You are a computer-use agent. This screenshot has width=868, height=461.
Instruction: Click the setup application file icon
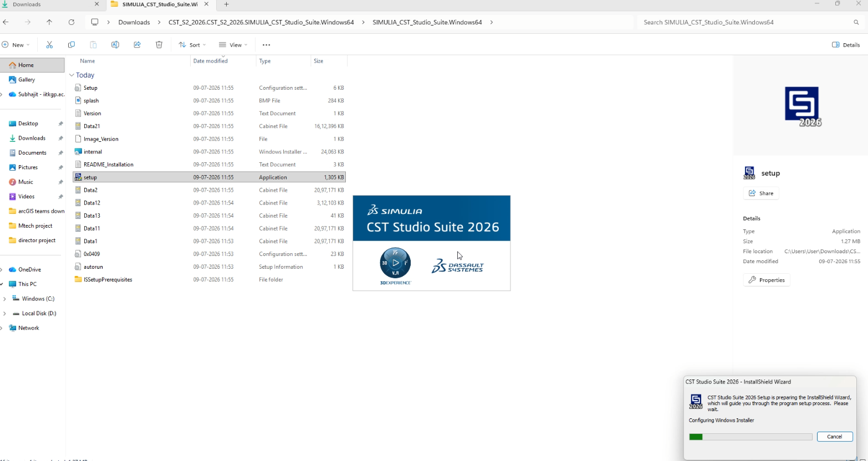pyautogui.click(x=78, y=177)
